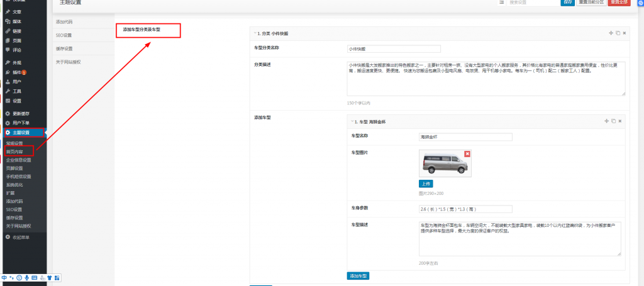Click the van image thumbnail

coord(445,163)
